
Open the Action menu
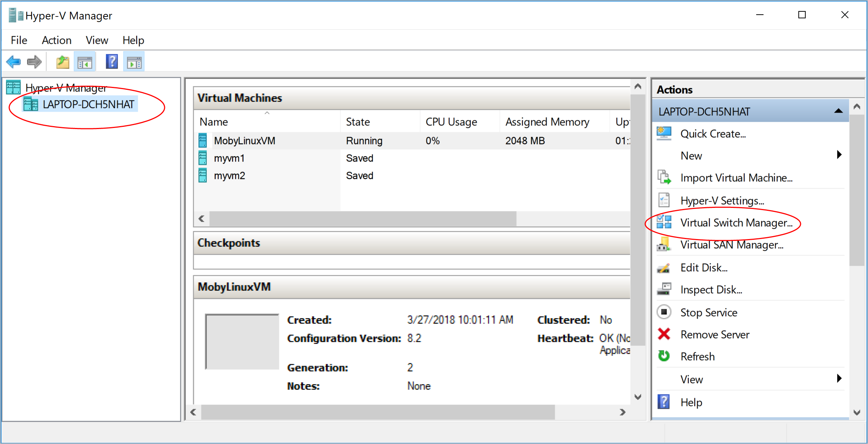tap(56, 40)
